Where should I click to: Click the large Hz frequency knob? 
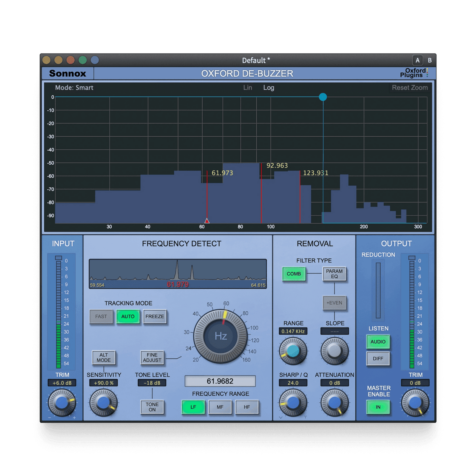[220, 336]
